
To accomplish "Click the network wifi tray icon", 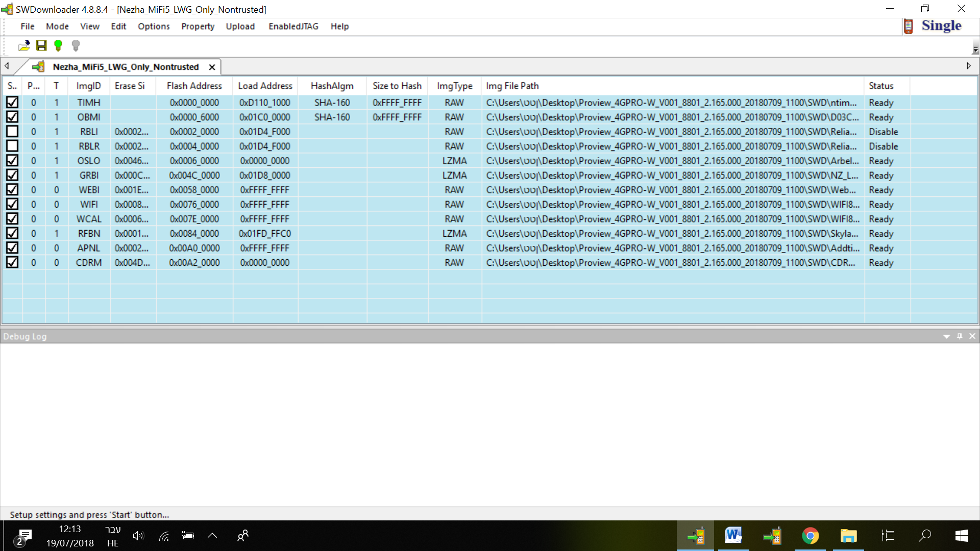I will [x=164, y=536].
